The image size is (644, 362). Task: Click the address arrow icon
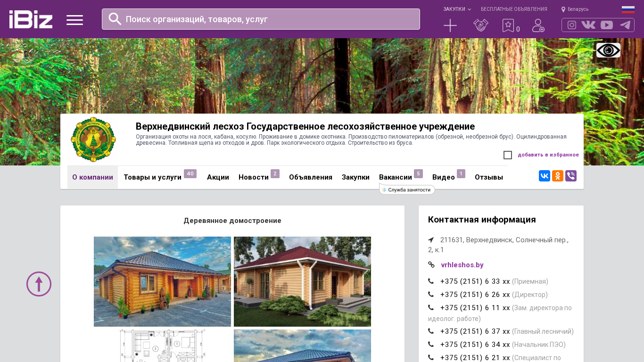431,240
